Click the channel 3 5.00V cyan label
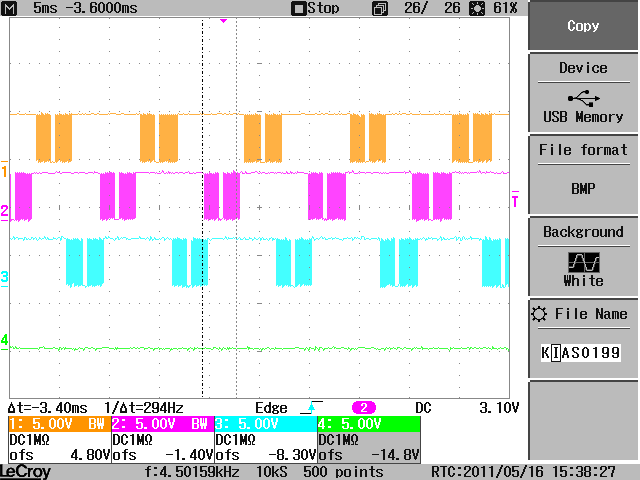Viewport: 640px width, 480px height. point(266,424)
